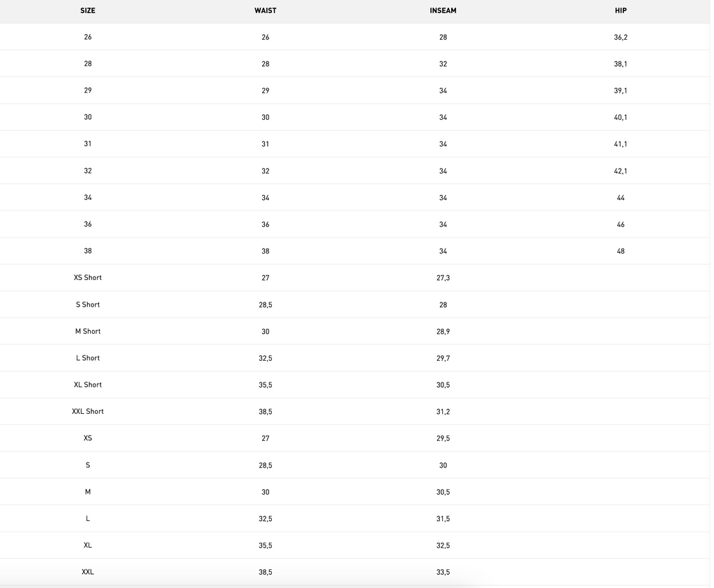Select the M Short size label

click(x=88, y=332)
